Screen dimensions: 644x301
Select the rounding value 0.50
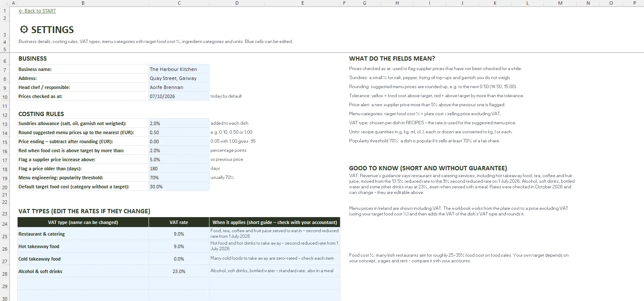click(x=179, y=132)
